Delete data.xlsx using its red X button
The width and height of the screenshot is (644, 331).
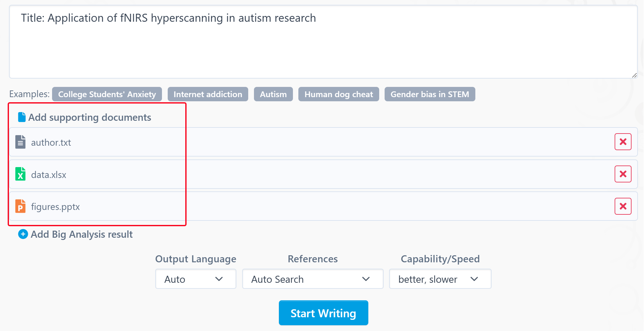pos(623,174)
